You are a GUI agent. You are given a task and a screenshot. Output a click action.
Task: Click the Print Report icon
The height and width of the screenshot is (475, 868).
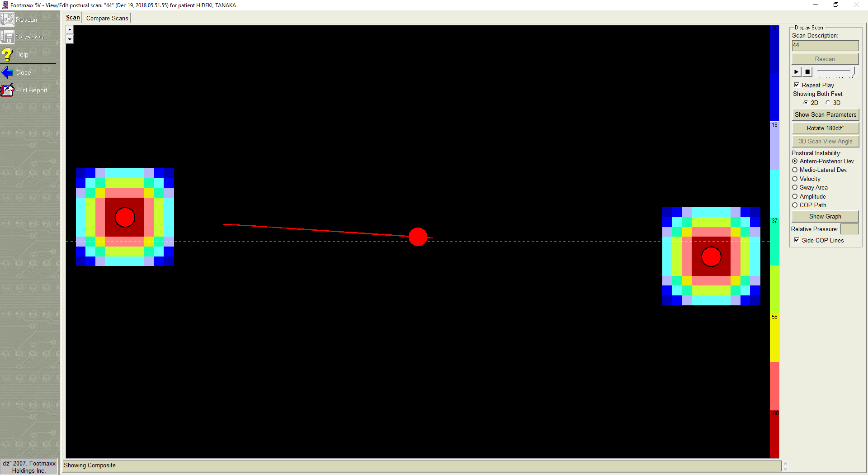pyautogui.click(x=8, y=90)
